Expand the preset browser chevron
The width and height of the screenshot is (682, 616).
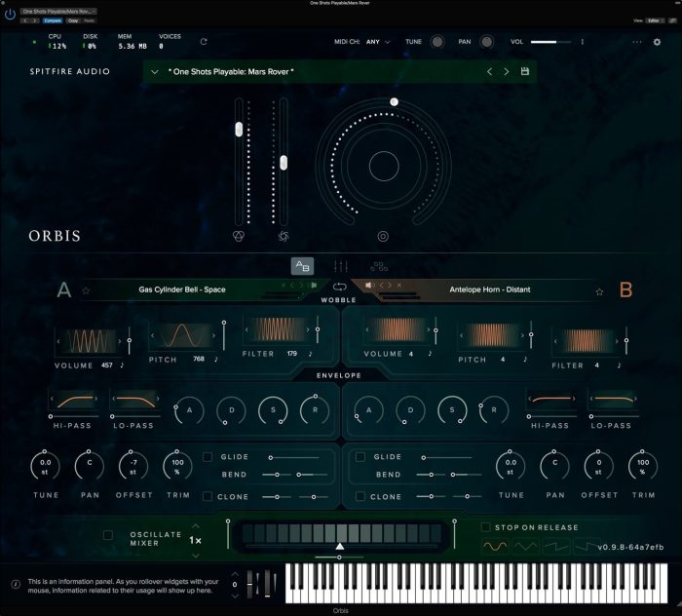pyautogui.click(x=154, y=72)
